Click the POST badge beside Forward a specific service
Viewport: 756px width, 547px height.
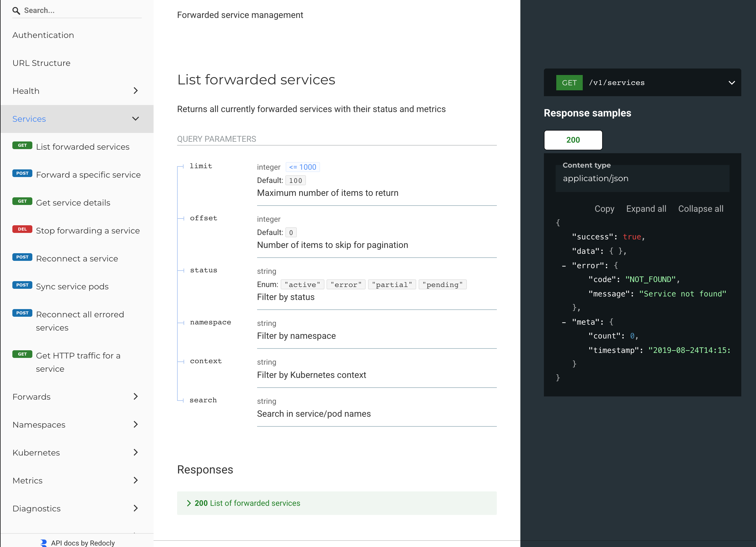point(22,173)
